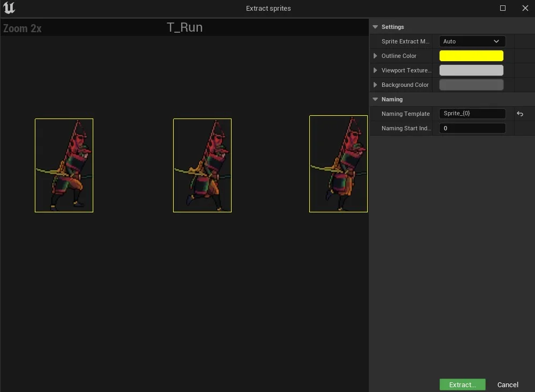Expand the Outline Color property
Screen dimensions: 535x392
pyautogui.click(x=375, y=56)
